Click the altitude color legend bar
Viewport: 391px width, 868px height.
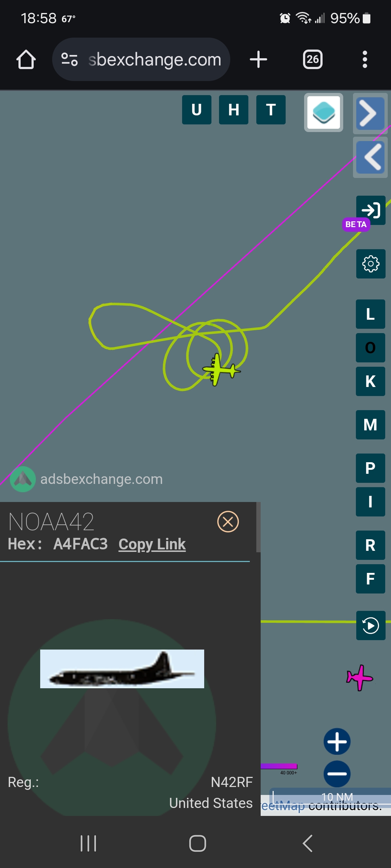click(279, 766)
